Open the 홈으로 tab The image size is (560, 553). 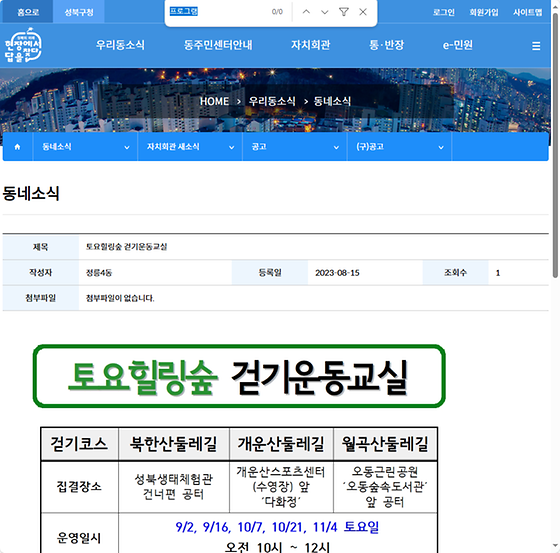28,12
